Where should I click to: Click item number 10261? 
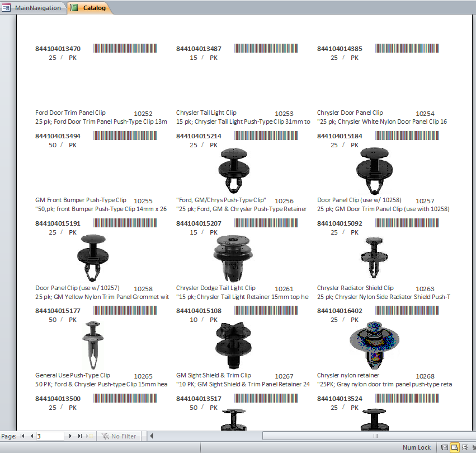[x=284, y=289]
